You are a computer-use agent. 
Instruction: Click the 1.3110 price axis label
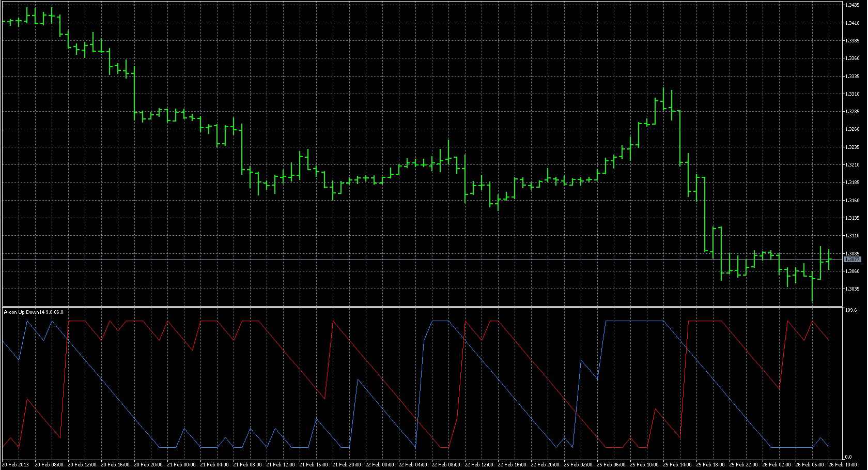point(853,236)
